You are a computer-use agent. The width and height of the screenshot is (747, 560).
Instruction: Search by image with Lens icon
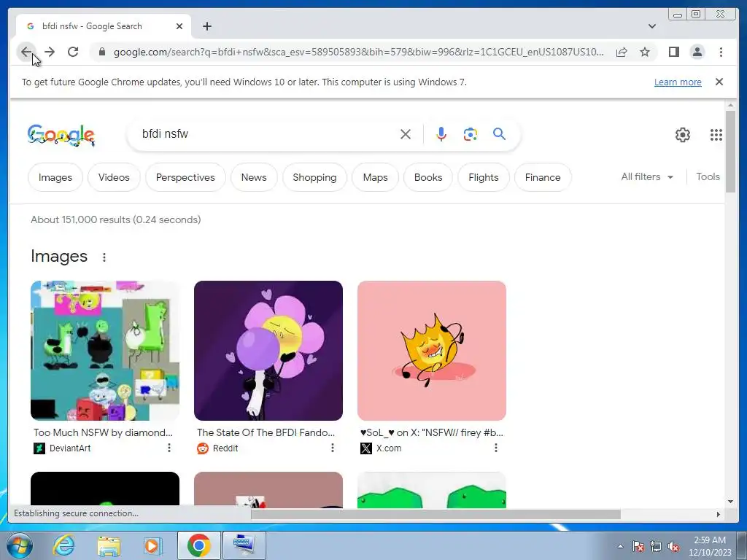[471, 134]
